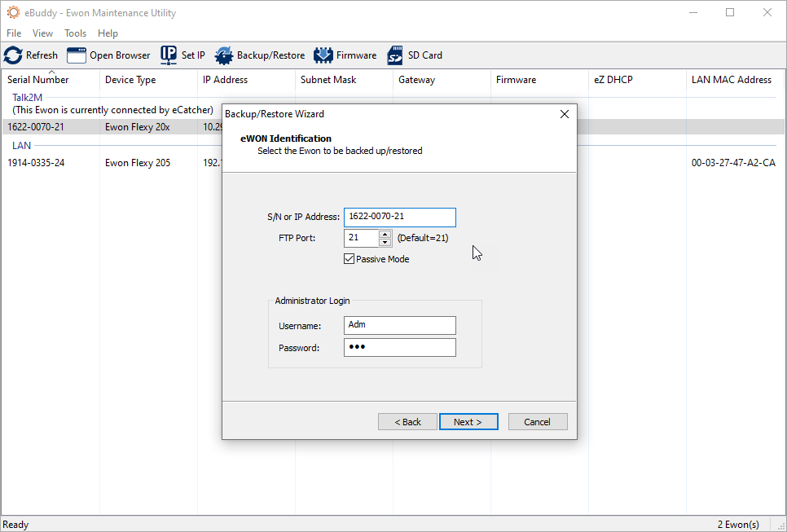
Task: Toggle the Passive Mode checkbox
Action: (350, 259)
